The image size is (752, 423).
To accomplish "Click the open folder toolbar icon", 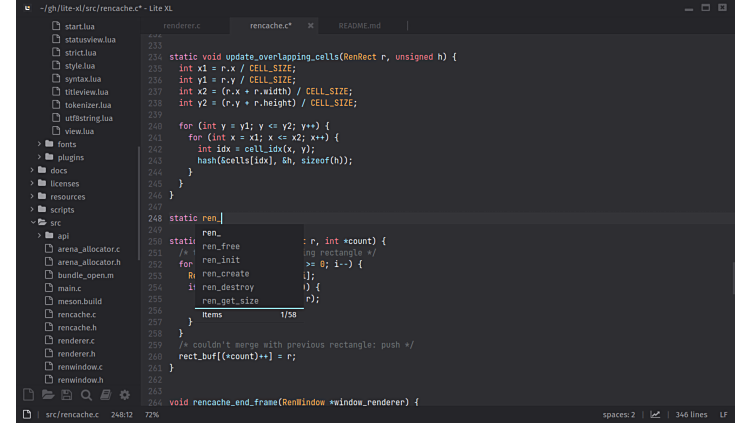I will [x=48, y=395].
